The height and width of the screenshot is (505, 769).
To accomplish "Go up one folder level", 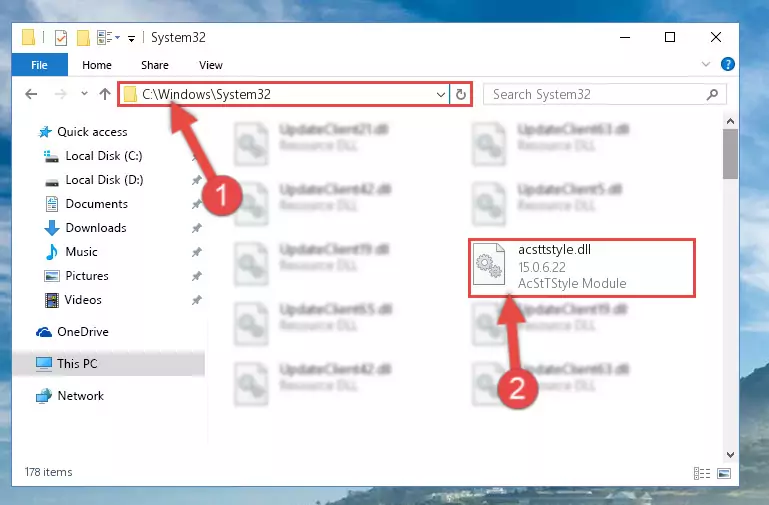I will click(104, 94).
